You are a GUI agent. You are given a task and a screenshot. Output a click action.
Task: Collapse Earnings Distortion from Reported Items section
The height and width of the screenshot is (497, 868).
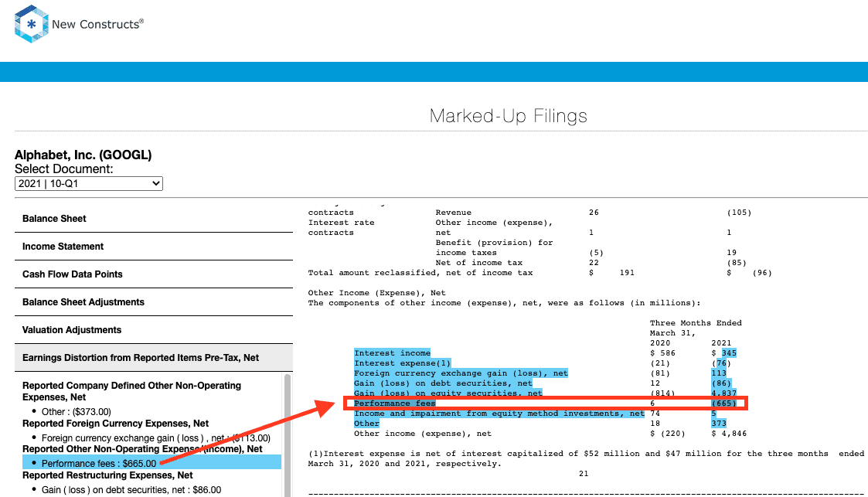[154, 358]
